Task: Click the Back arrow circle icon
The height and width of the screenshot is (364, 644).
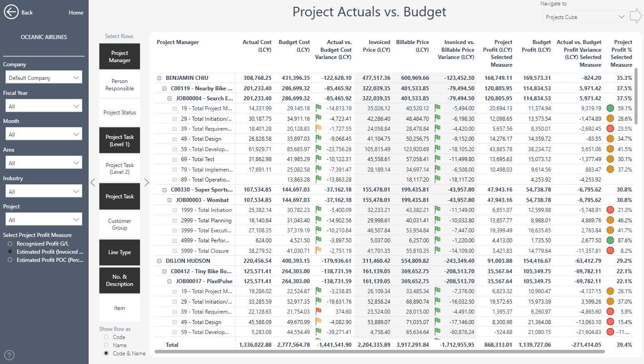Action: [x=11, y=12]
